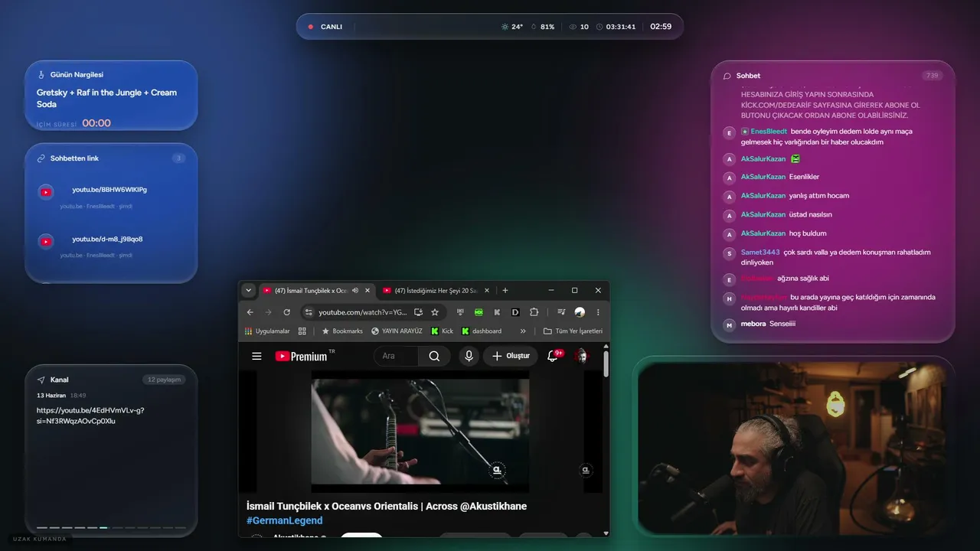Image resolution: width=980 pixels, height=551 pixels.
Task: Click the Sohbetten link chain icon
Action: [x=41, y=158]
